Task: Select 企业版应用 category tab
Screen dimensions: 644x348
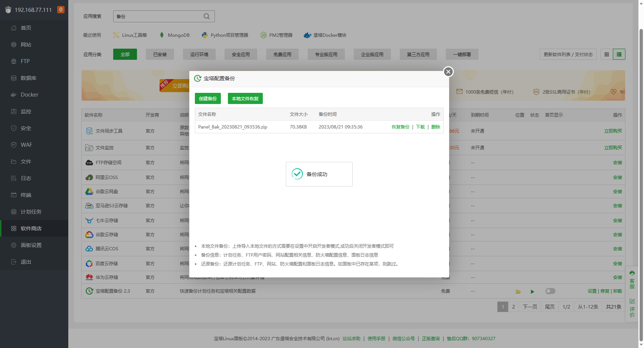Action: pyautogui.click(x=372, y=54)
